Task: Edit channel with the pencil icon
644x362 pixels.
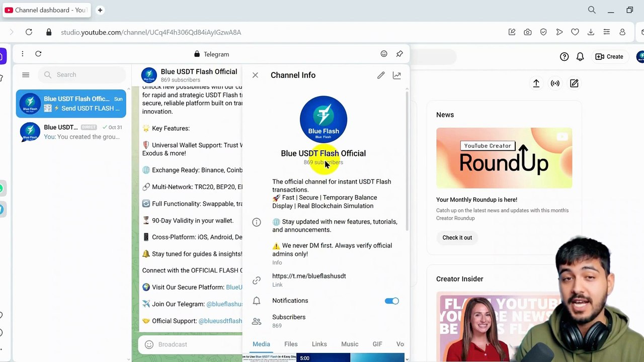Action: [381, 75]
